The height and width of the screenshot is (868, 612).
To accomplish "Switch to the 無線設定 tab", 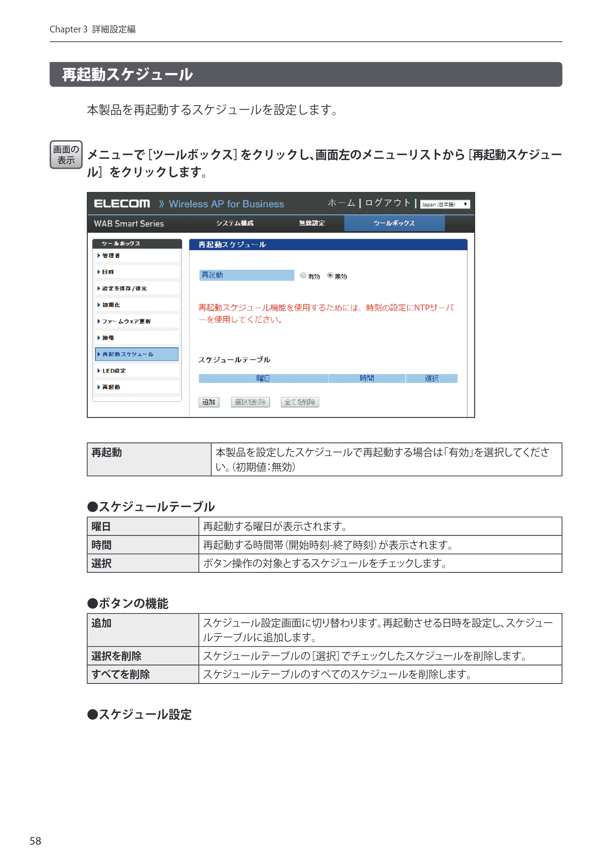I will (x=312, y=223).
